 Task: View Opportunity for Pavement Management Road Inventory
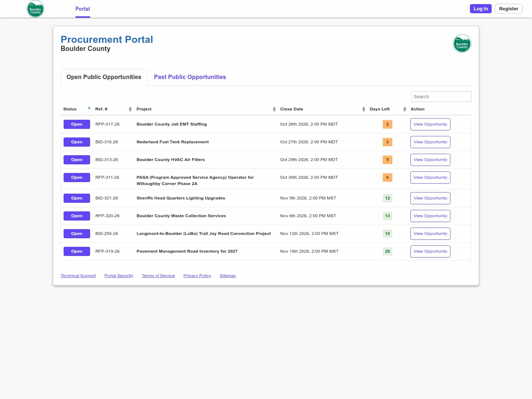430,251
